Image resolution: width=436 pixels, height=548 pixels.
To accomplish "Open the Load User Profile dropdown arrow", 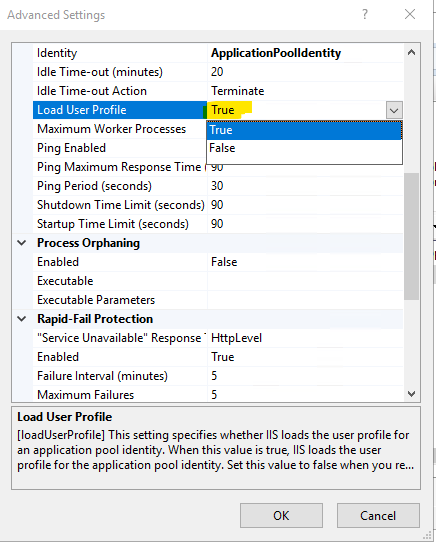I will (394, 110).
